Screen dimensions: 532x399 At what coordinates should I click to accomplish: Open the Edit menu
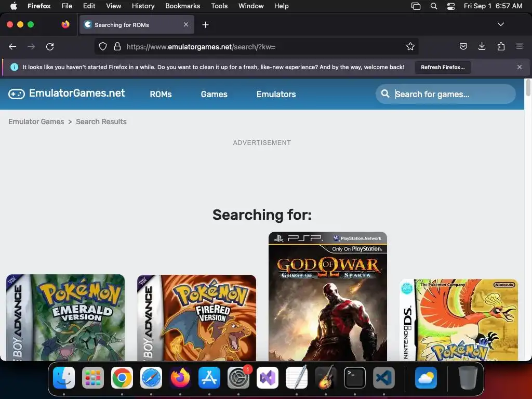pyautogui.click(x=89, y=6)
